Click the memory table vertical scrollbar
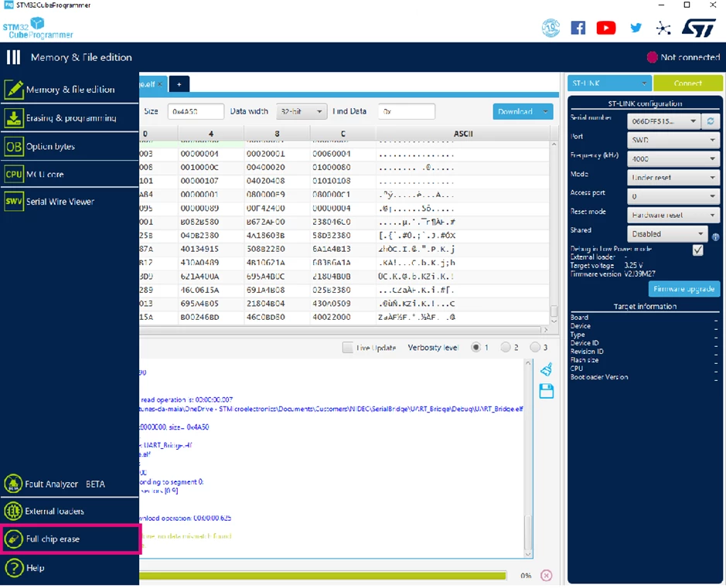Image resolution: width=726 pixels, height=588 pixels. click(x=554, y=231)
